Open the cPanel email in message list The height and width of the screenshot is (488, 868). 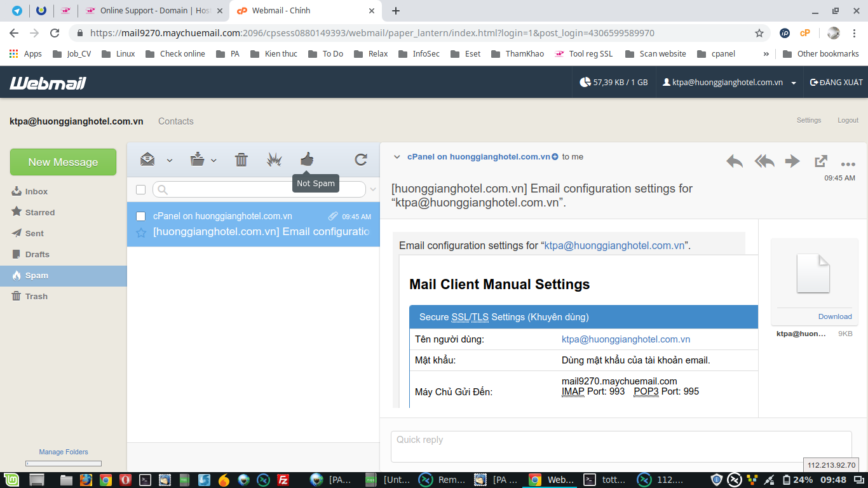(254, 224)
